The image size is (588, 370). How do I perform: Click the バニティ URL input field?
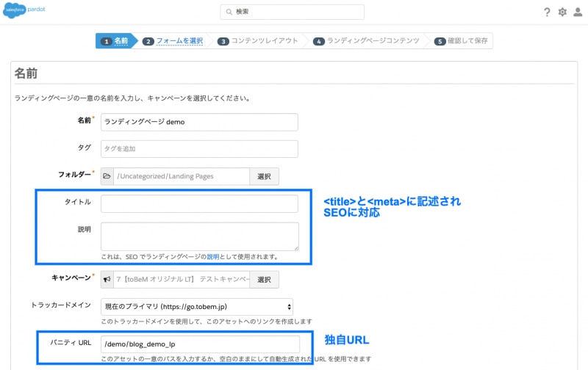tap(200, 344)
